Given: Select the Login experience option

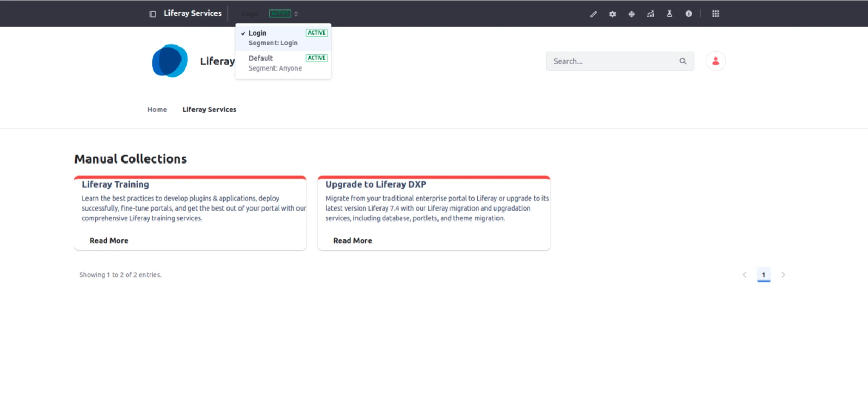Looking at the screenshot, I should pos(284,38).
